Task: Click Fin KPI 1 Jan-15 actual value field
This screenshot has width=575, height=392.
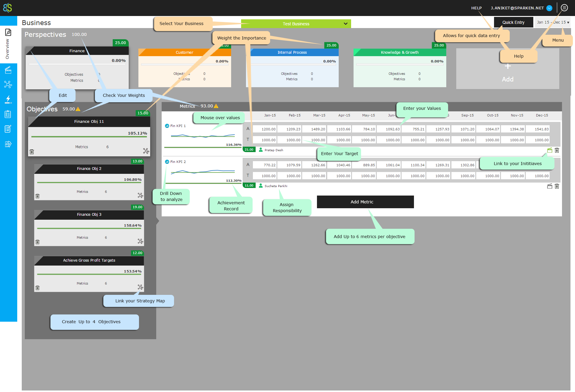Action: tap(265, 129)
